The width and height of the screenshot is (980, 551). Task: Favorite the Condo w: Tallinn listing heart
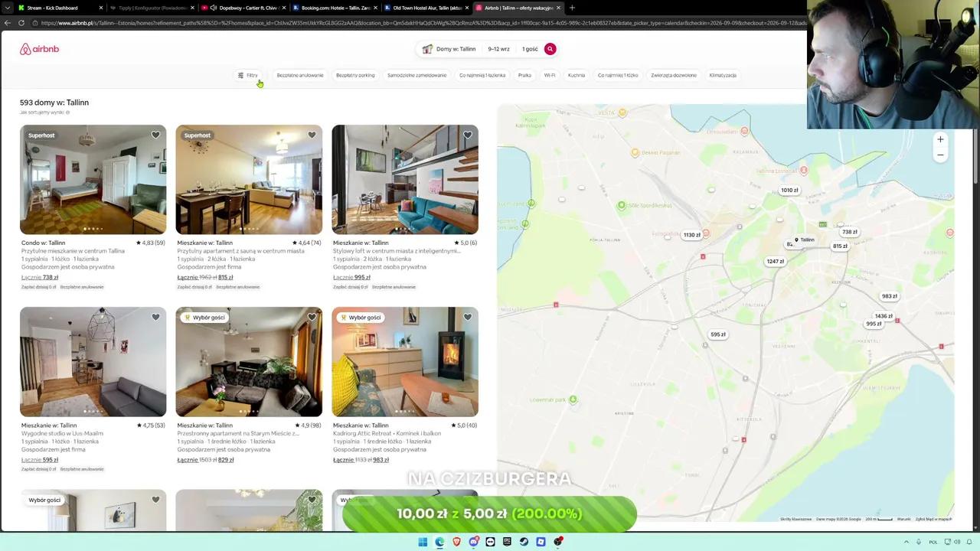155,135
